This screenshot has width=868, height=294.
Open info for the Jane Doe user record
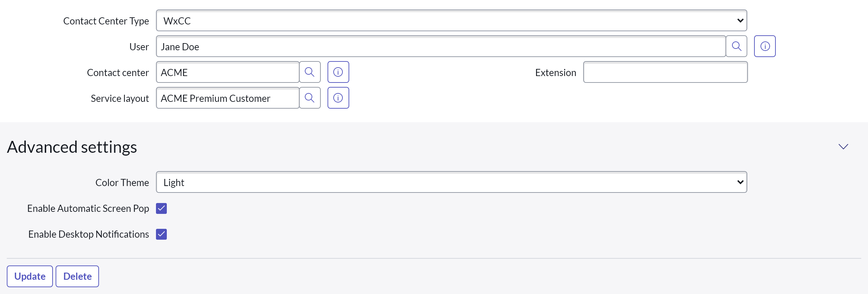point(765,46)
